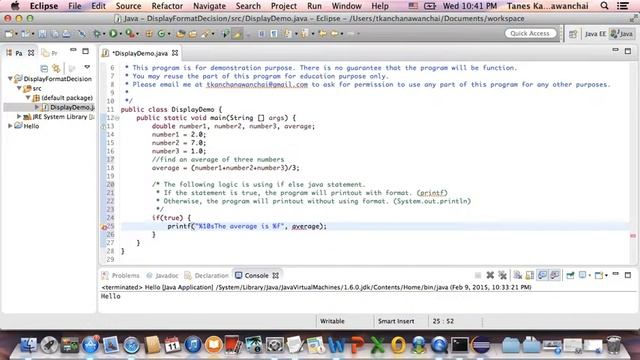Collapse the (default package) node
The image size is (640, 360).
pos(28,98)
